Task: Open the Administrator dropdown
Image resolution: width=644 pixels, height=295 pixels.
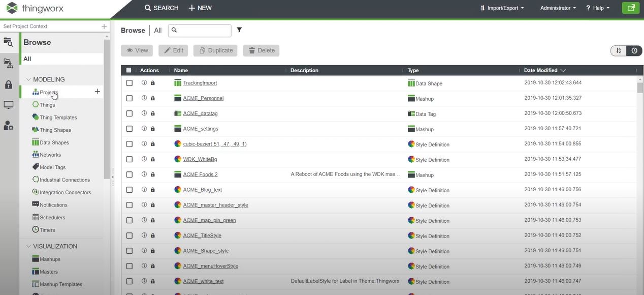Action: coord(557,8)
